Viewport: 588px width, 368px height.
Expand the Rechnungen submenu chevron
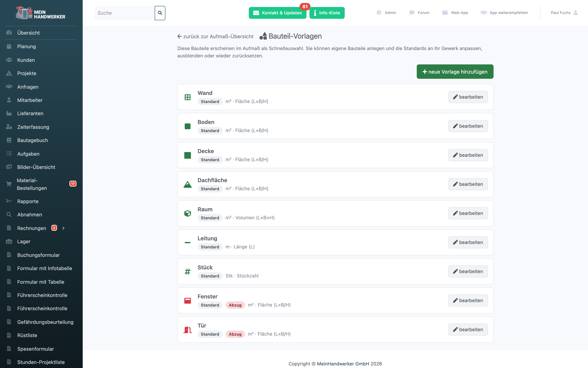63,228
